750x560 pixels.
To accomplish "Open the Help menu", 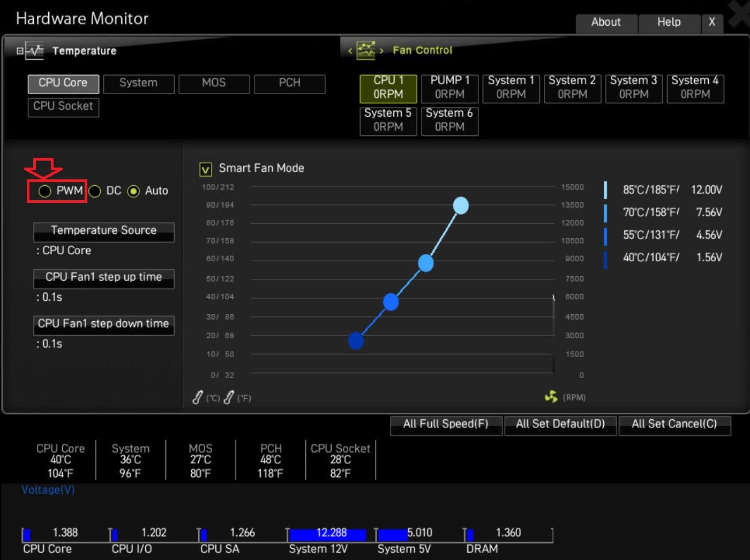I will [669, 22].
